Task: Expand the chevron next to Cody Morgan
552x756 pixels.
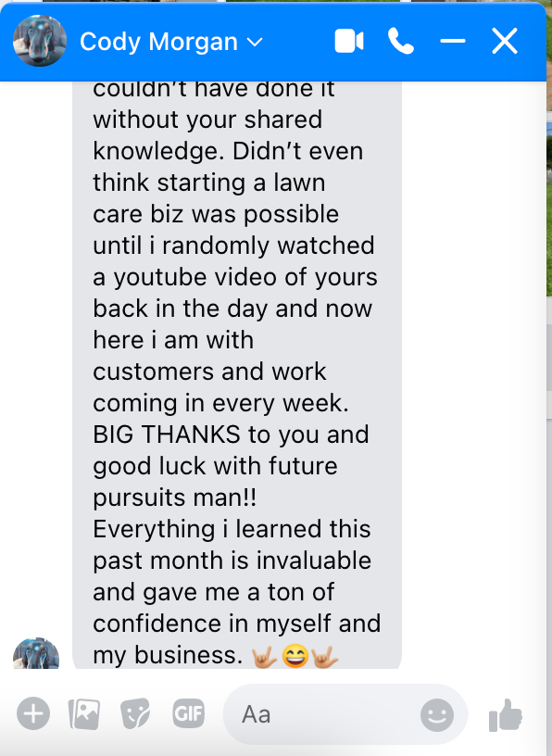Action: [x=255, y=43]
